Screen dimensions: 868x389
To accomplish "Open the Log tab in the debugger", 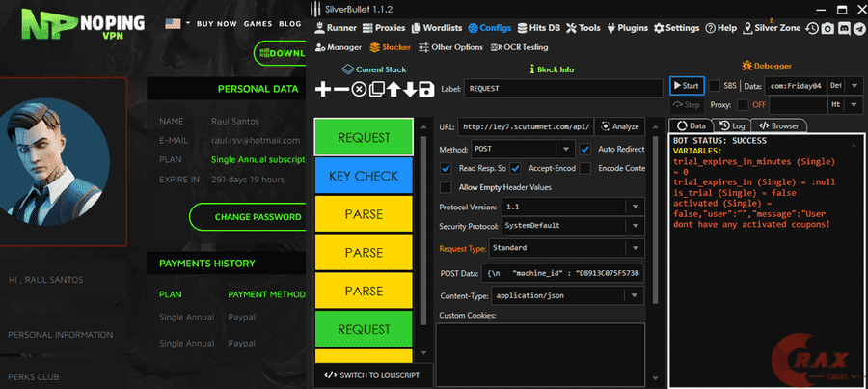I will pyautogui.click(x=732, y=125).
